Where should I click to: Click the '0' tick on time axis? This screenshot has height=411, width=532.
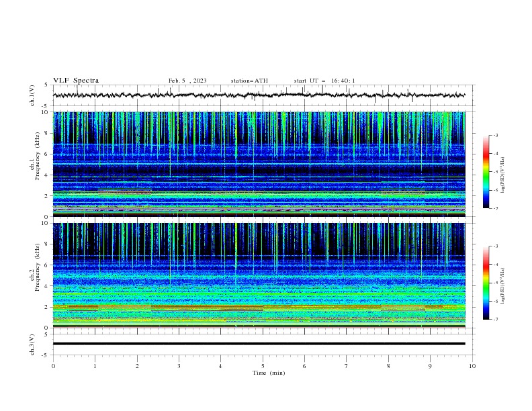53,366
